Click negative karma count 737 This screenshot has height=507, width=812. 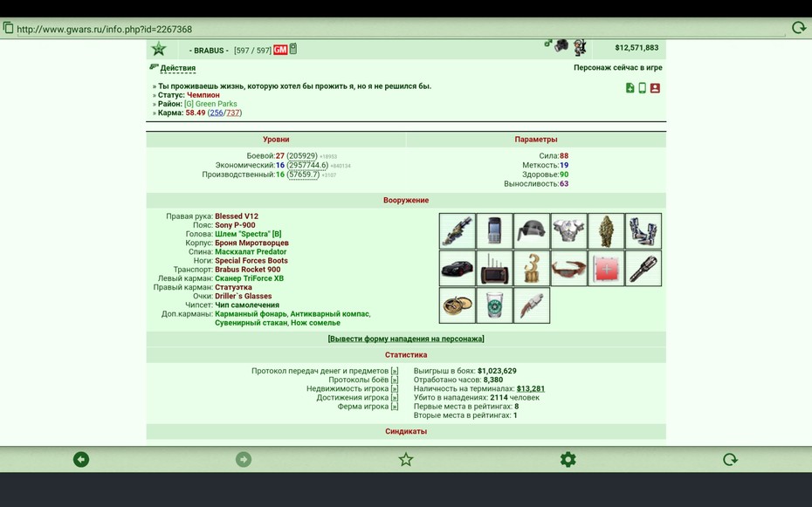click(232, 113)
